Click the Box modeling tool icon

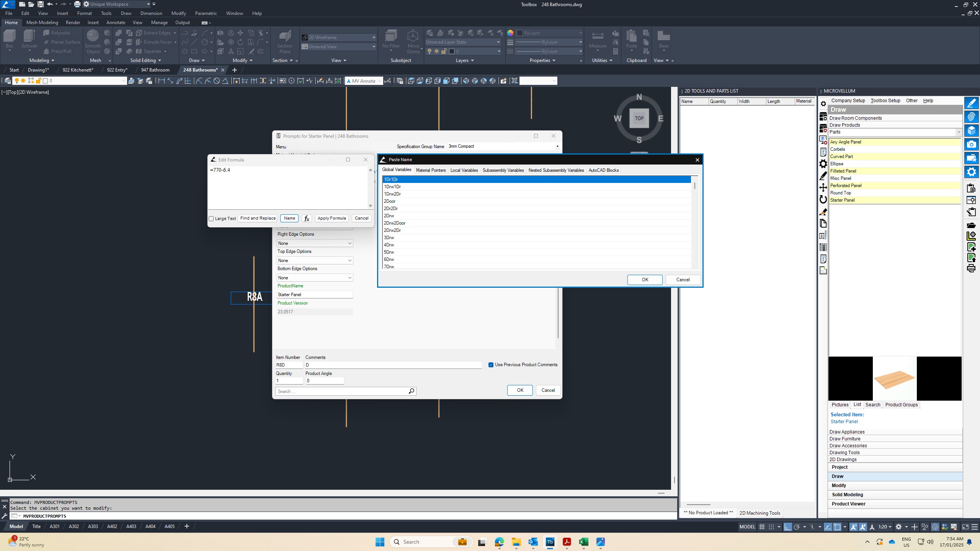click(10, 36)
